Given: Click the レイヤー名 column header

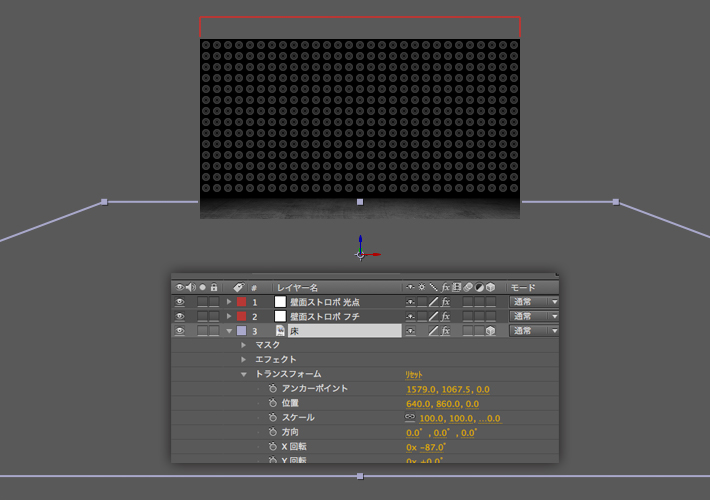Looking at the screenshot, I should (x=298, y=287).
